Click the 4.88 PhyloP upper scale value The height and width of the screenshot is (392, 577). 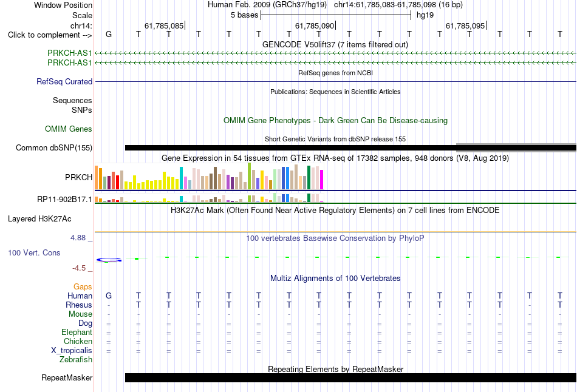point(78,238)
